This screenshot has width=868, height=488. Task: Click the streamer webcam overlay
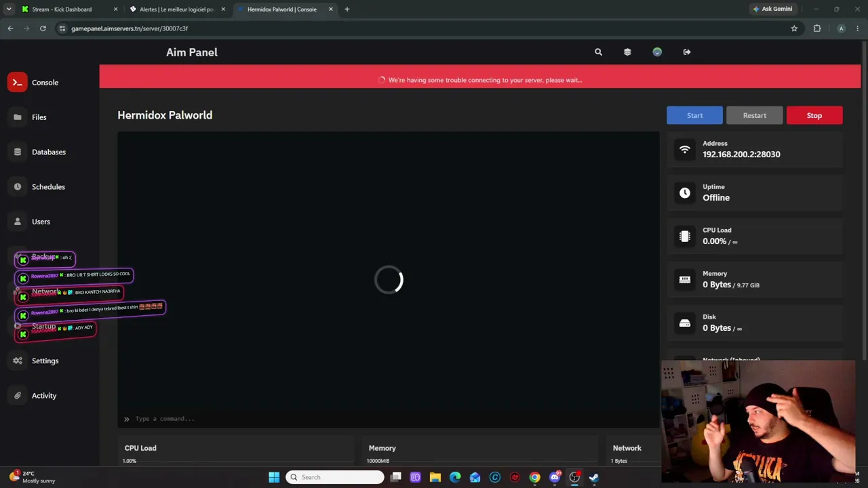tap(759, 421)
